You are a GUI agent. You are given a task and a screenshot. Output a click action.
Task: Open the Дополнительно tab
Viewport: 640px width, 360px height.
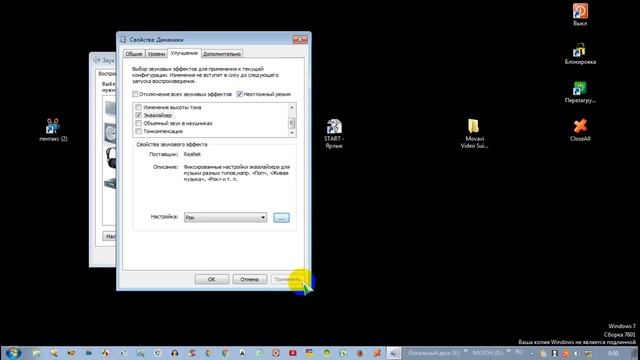pos(222,54)
